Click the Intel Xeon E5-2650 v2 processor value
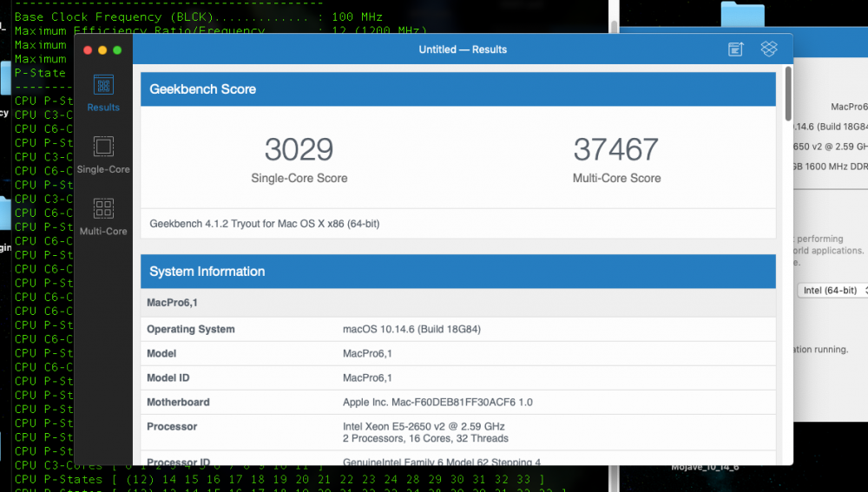 click(x=424, y=426)
